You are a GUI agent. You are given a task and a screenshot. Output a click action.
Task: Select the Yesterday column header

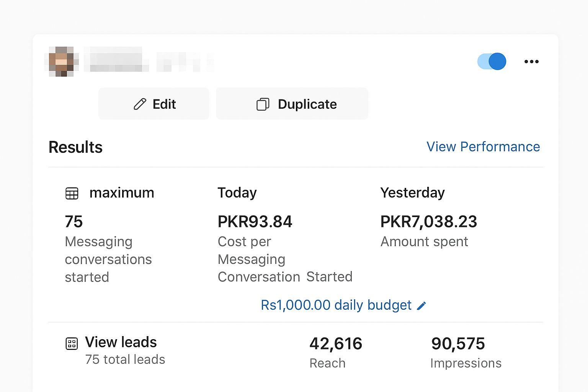[412, 193]
